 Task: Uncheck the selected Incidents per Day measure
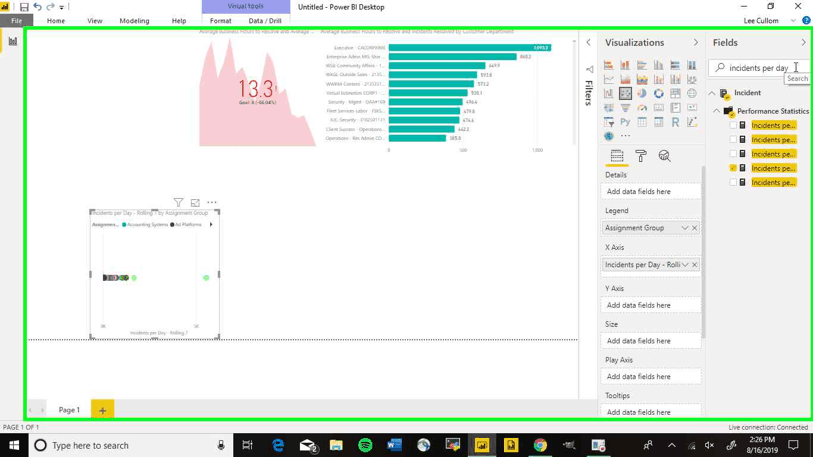pyautogui.click(x=733, y=168)
